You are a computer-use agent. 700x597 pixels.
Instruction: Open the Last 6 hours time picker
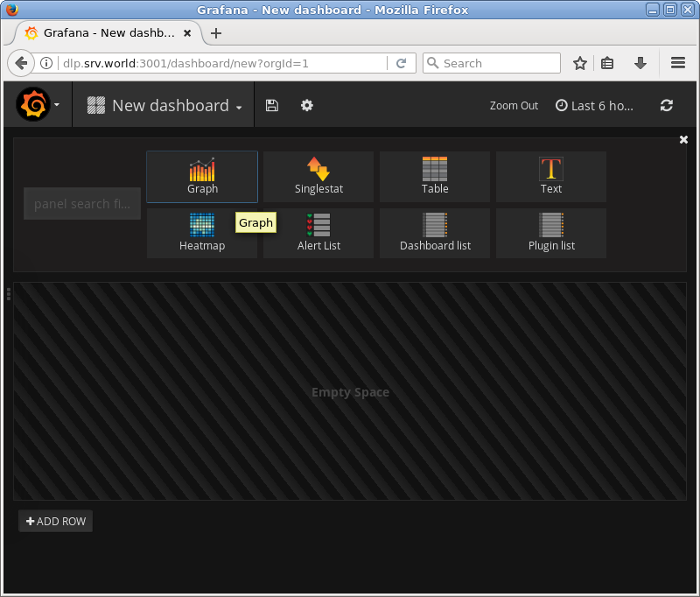(594, 106)
